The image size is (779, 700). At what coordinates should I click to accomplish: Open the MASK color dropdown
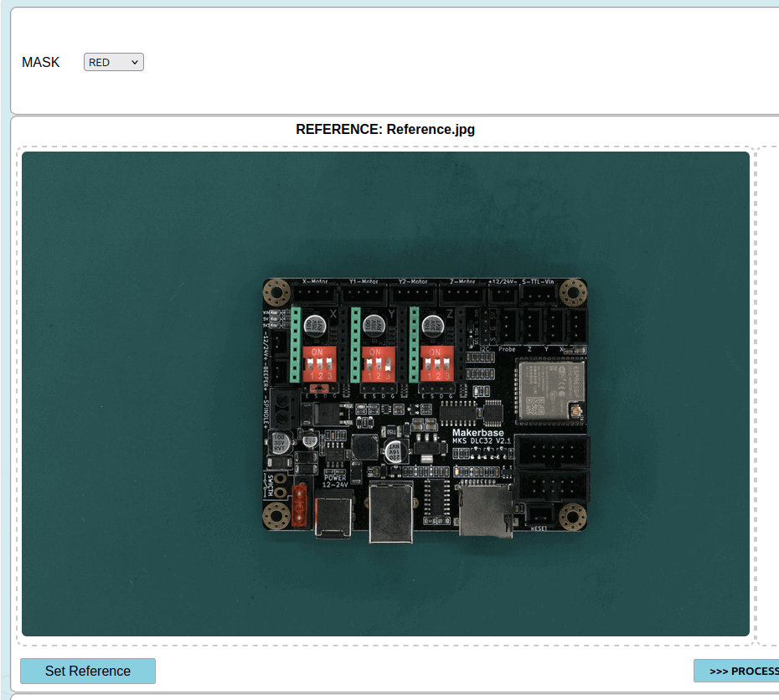pyautogui.click(x=114, y=62)
